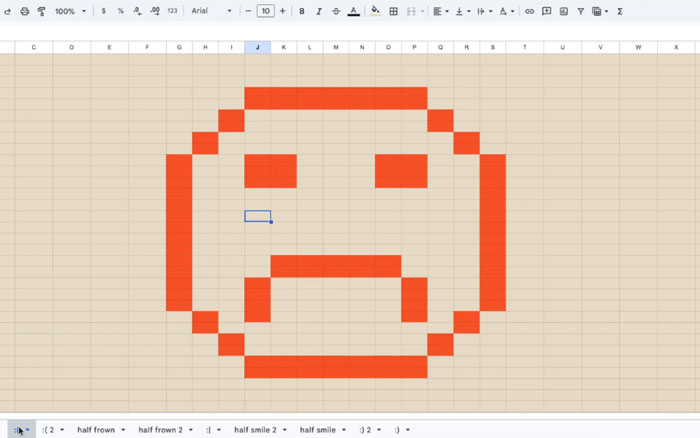Open the ":( 2" tab dropdown arrow

[62, 430]
